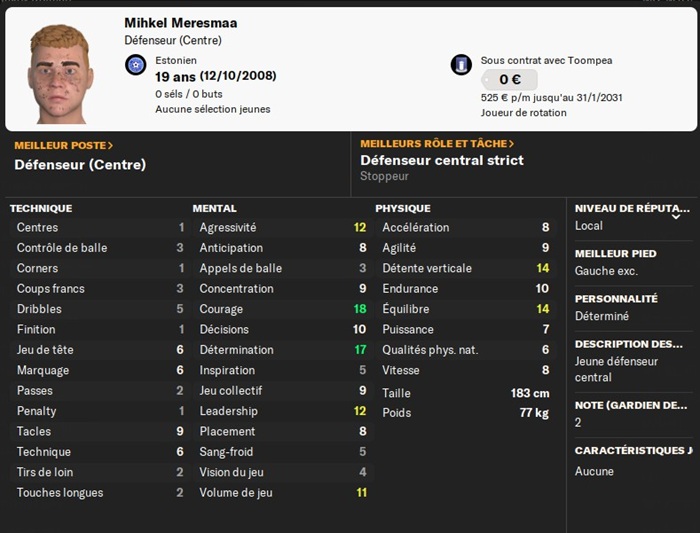Click the Estonien nationality text
This screenshot has height=533, width=700.
point(178,60)
